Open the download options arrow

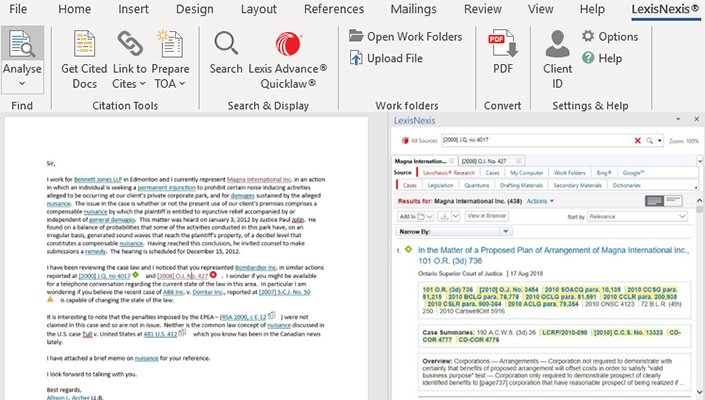coord(455,216)
